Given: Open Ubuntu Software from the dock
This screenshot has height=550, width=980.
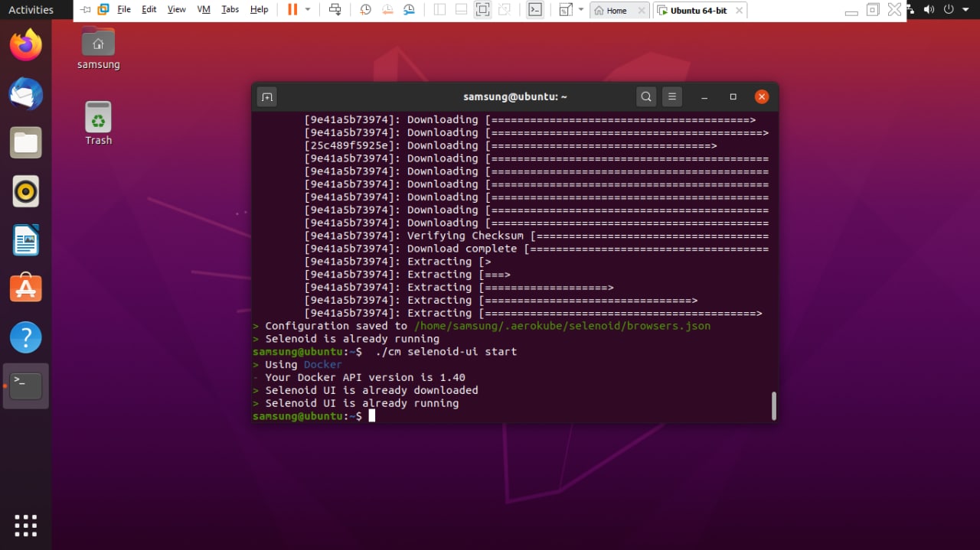Looking at the screenshot, I should (x=26, y=288).
